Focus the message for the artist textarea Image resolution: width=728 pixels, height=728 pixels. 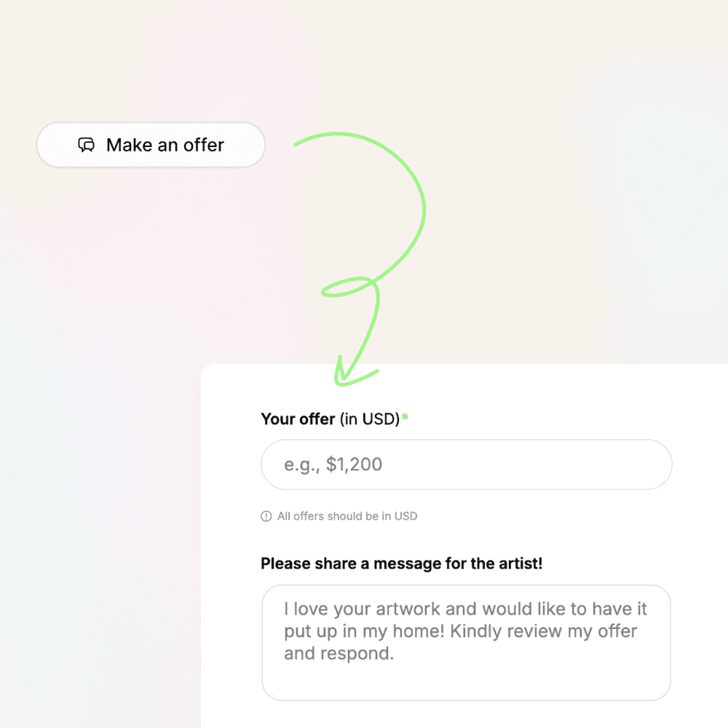(x=466, y=643)
